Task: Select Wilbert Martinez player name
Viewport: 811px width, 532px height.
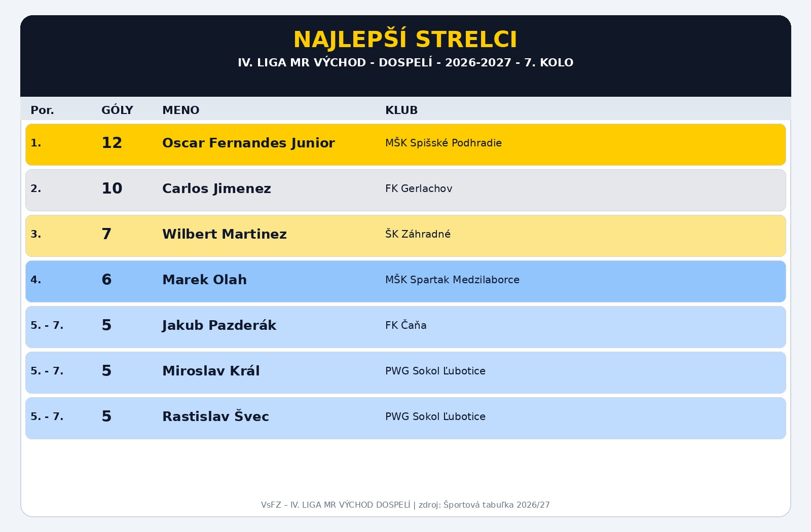Action: point(225,234)
